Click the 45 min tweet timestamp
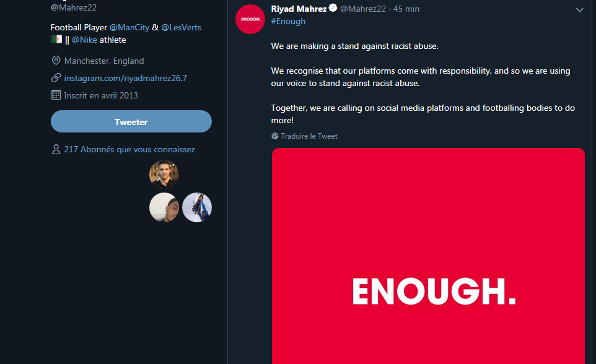This screenshot has height=364, width=596. [406, 9]
